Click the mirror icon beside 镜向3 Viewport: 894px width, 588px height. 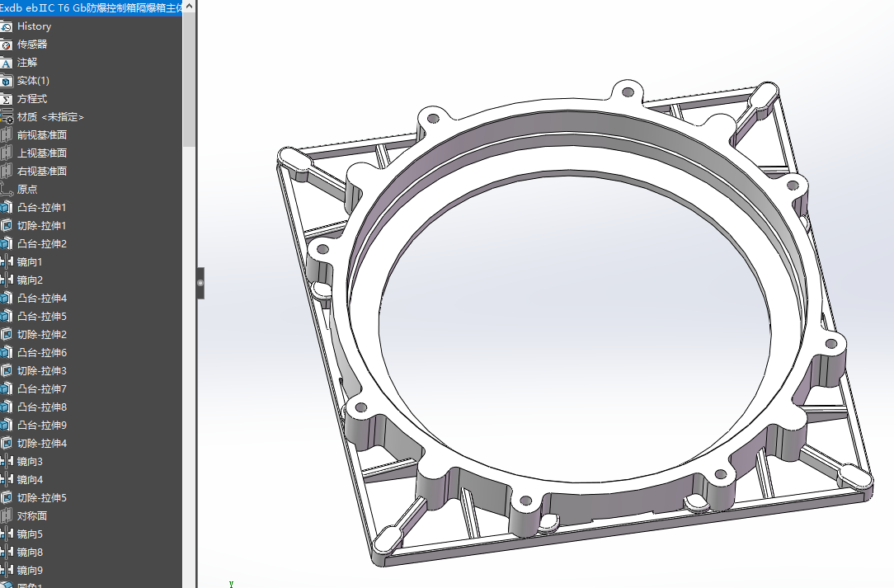point(7,461)
